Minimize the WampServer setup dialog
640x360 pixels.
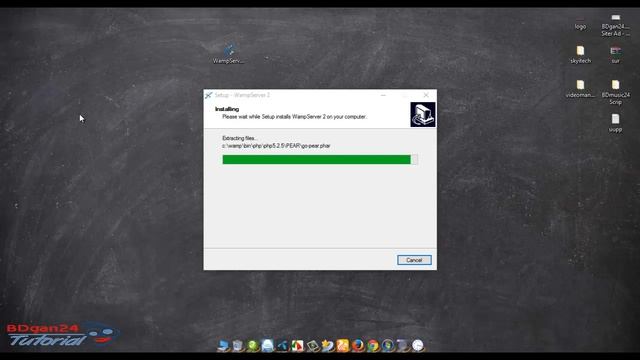[383, 95]
